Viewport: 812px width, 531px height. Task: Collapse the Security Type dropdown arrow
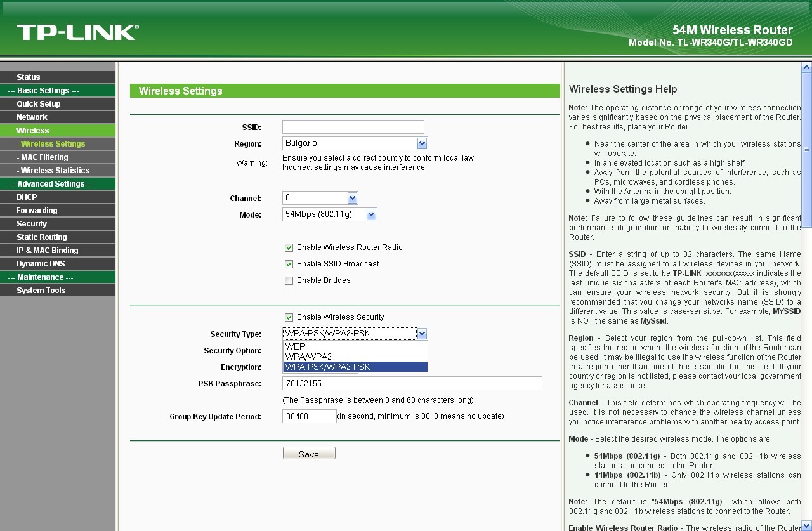tap(422, 334)
